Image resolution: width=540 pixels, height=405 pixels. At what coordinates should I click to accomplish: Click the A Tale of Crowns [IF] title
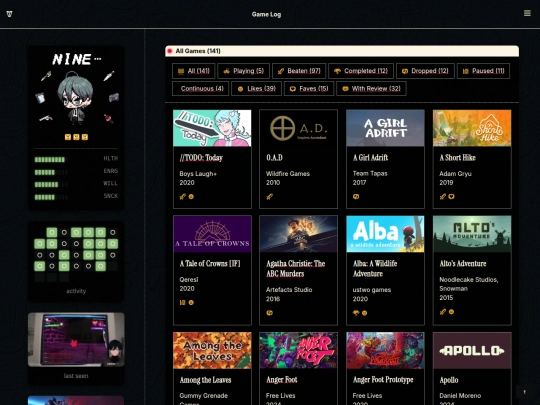pos(210,263)
